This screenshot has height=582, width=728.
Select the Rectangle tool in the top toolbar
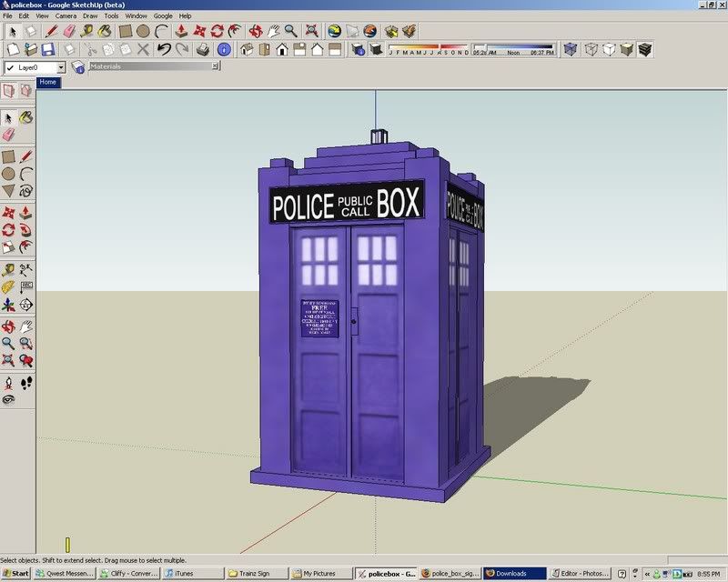126,32
